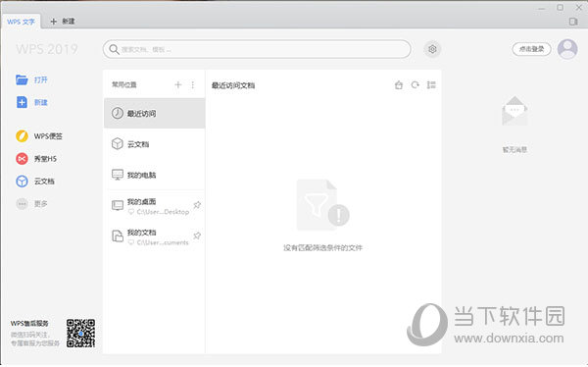Screen dimensions: 588x367
Task: Switch to WPS 文字 tab
Action: click(x=21, y=22)
